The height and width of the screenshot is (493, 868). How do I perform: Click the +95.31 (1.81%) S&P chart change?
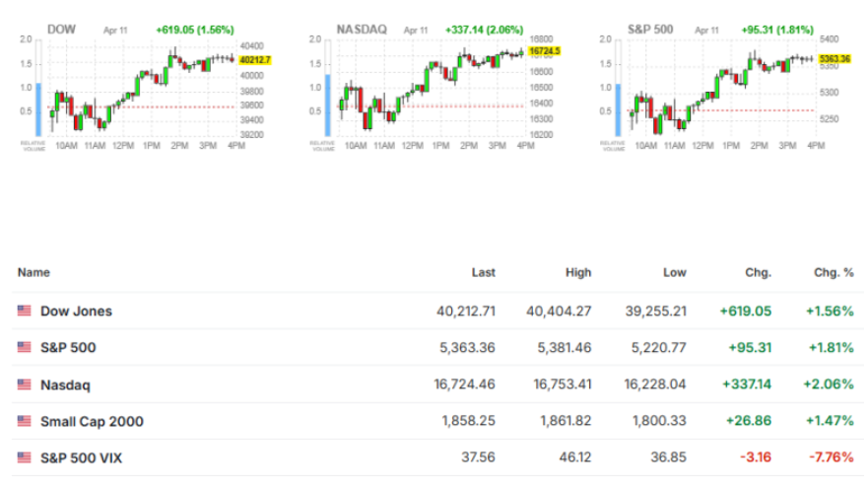coord(777,30)
